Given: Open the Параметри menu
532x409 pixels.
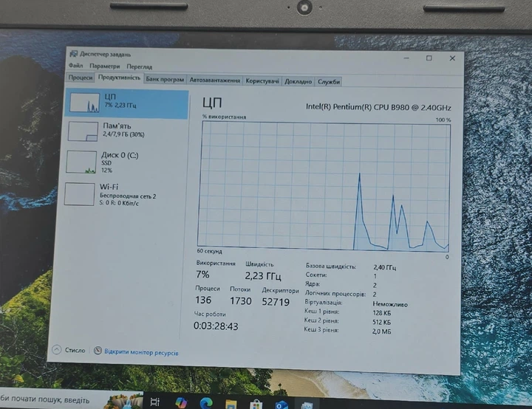Looking at the screenshot, I should point(104,66).
